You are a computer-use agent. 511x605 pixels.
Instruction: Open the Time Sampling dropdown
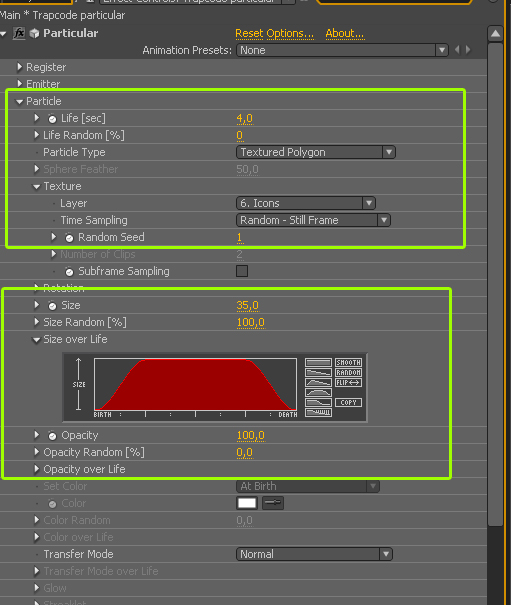click(313, 220)
